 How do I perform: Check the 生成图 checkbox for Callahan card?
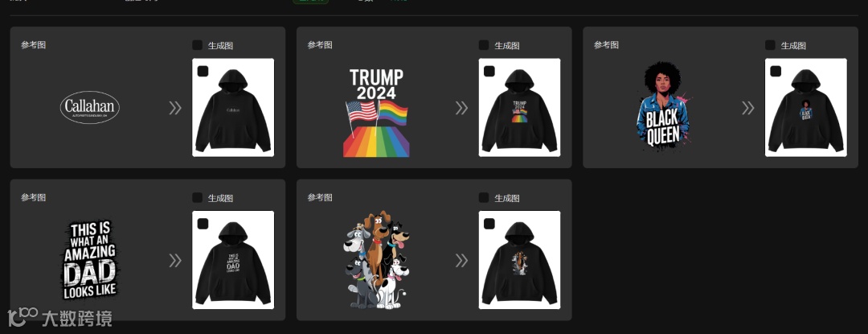click(197, 45)
